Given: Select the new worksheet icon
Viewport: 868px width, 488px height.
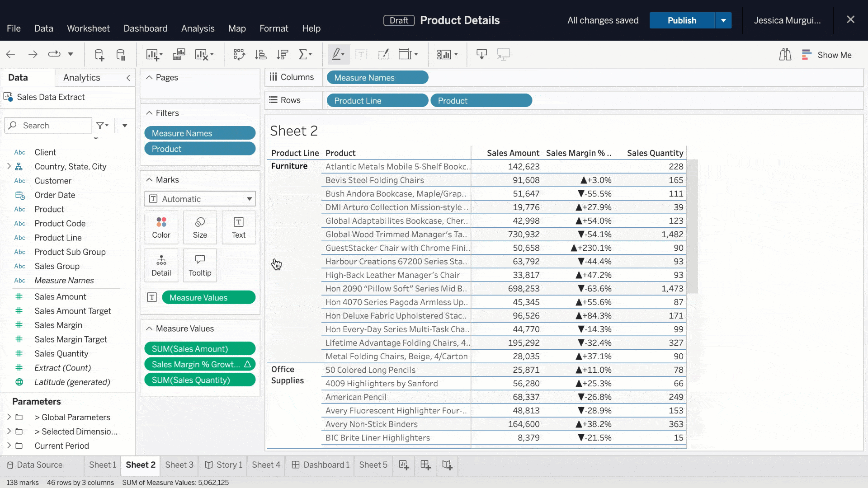Looking at the screenshot, I should [x=404, y=465].
